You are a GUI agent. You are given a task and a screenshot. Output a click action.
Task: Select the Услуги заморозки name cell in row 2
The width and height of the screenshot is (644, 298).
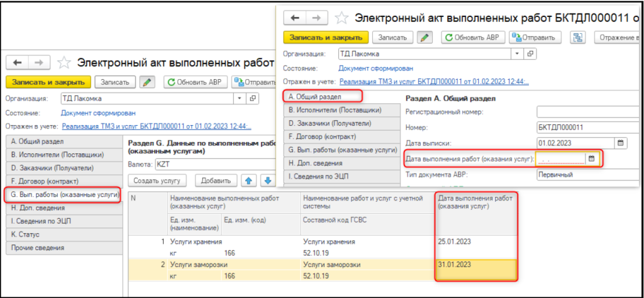tap(235, 265)
